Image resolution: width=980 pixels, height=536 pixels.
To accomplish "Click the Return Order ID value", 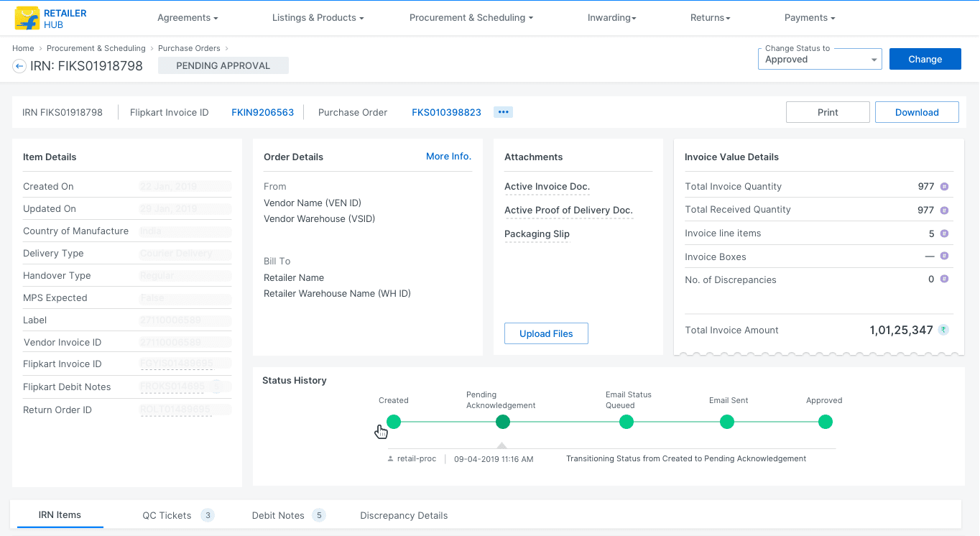I will 176,410.
